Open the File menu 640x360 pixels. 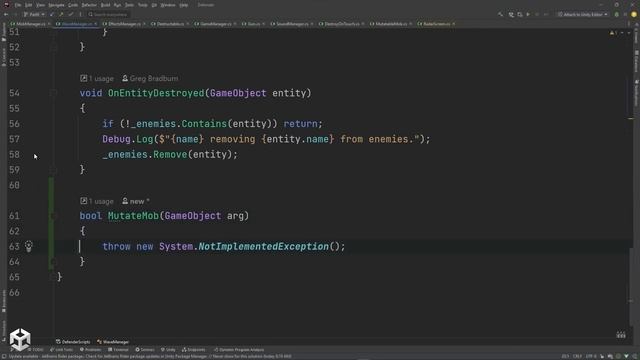pos(18,5)
